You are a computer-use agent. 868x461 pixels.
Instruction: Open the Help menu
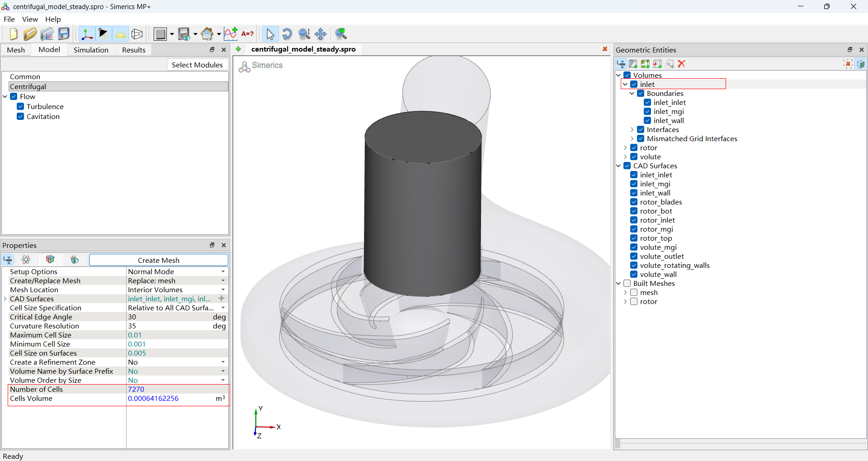(x=53, y=19)
